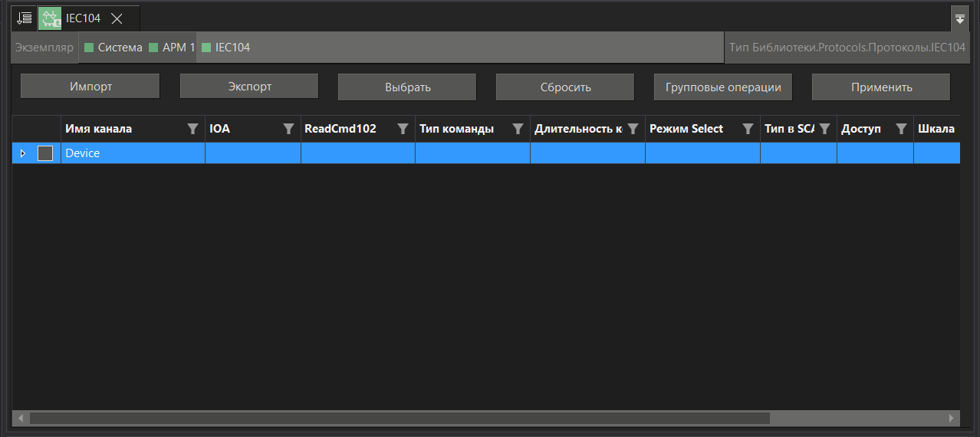Open filter for Режим Select column
The height and width of the screenshot is (437, 980).
pos(748,130)
